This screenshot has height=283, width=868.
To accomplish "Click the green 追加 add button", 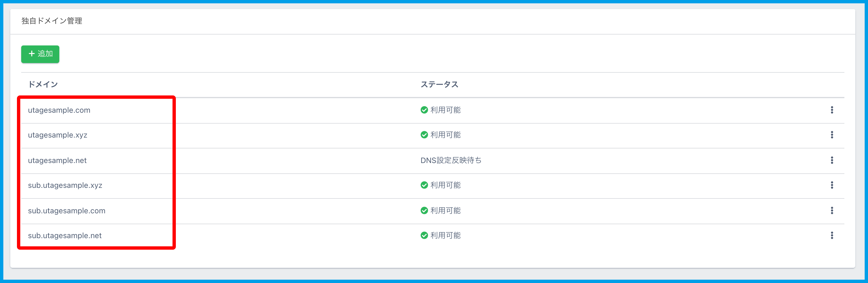I will (x=40, y=54).
